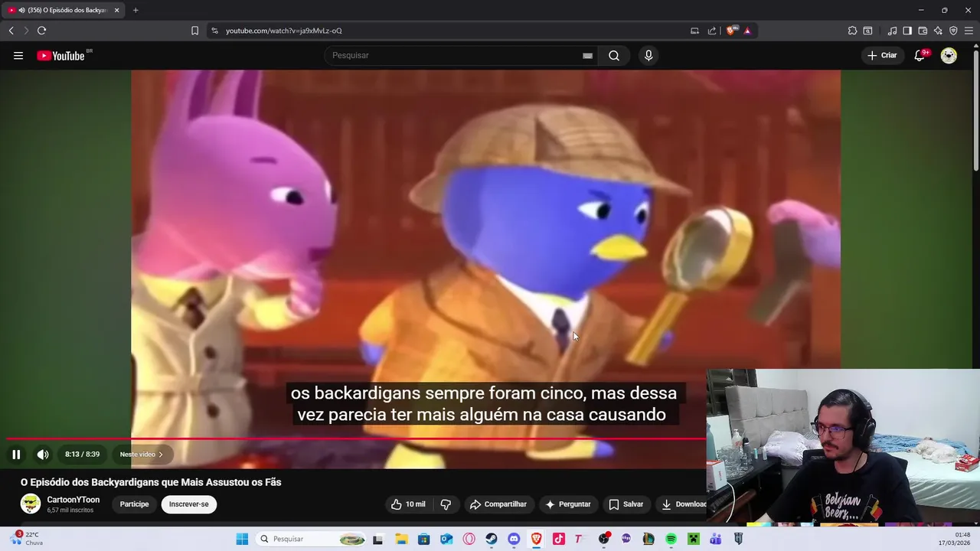
Task: Close the YouTube browser tab
Action: tap(116, 10)
